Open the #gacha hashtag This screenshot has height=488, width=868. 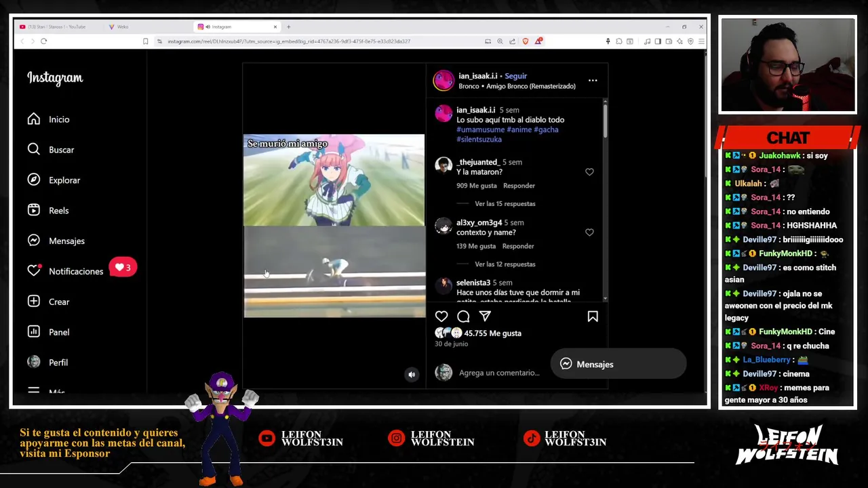click(546, 129)
